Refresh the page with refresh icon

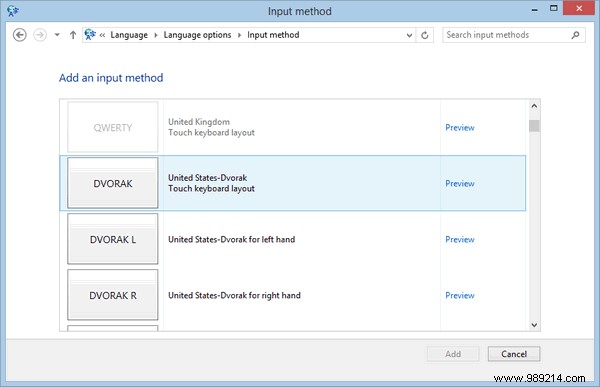pos(425,35)
